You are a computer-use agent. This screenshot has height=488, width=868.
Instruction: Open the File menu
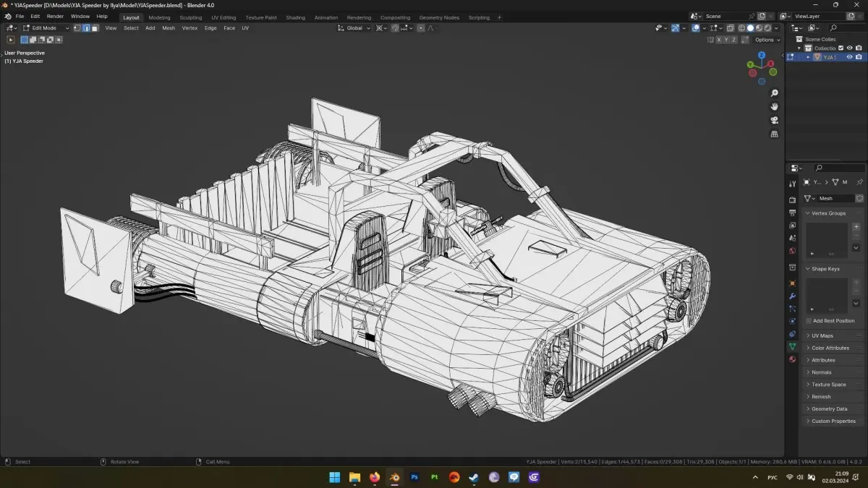coord(20,16)
